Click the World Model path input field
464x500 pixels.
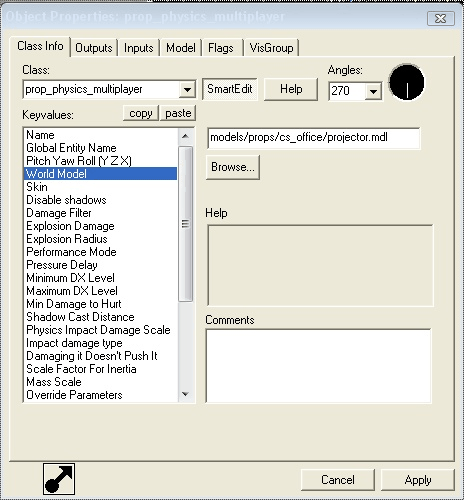pos(313,138)
